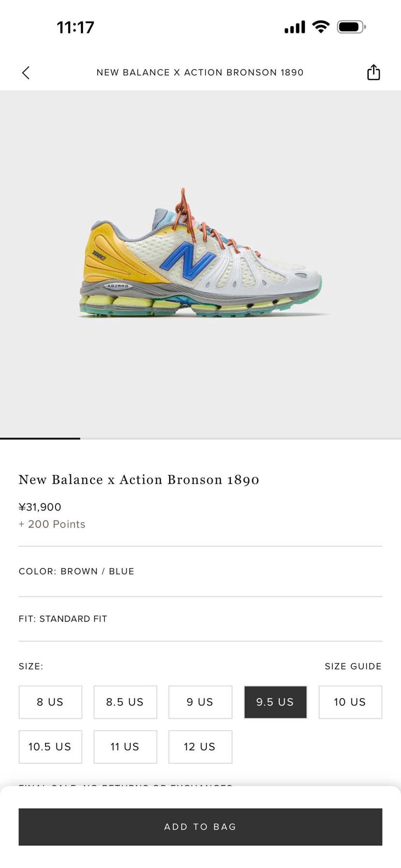401x868 pixels.
Task: Choose size 10.5 US
Action: 50,747
